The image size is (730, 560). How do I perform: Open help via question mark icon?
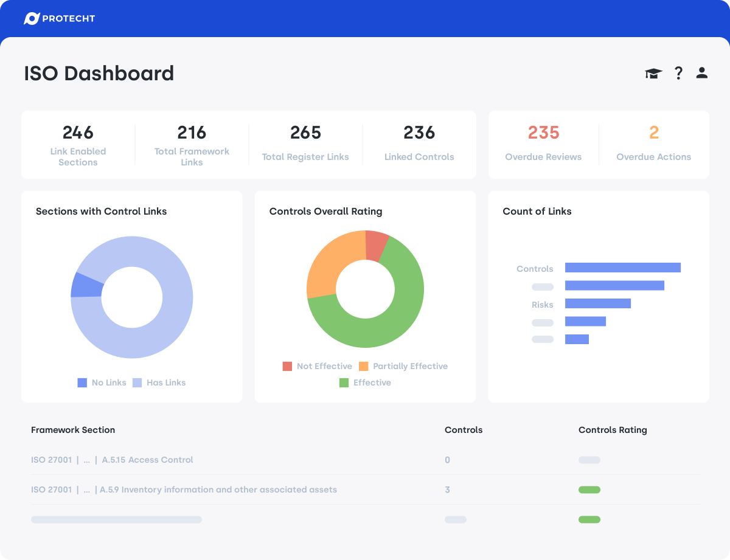point(678,74)
